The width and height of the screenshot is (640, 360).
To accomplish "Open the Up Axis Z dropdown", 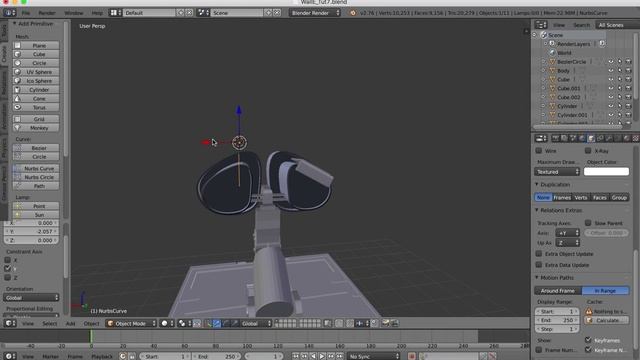I will click(x=567, y=242).
